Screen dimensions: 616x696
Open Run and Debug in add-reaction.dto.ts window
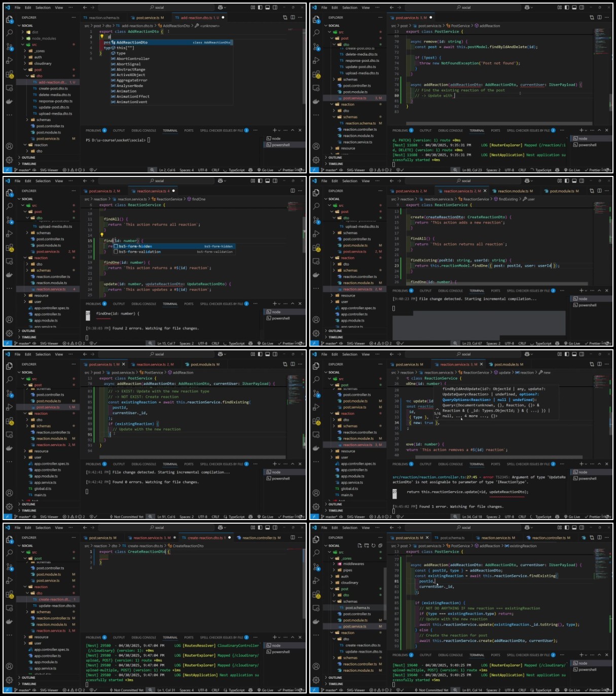coord(10,60)
